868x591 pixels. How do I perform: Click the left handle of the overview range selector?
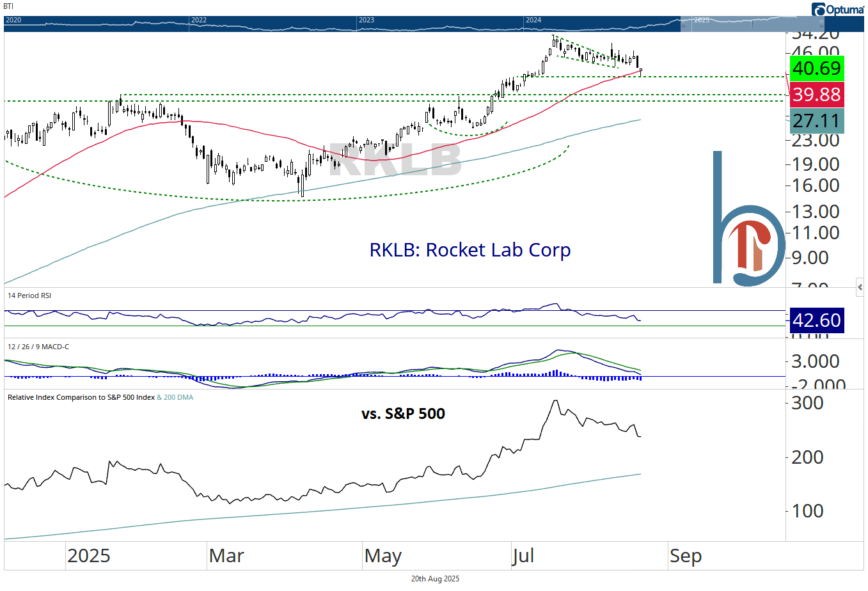(x=683, y=24)
